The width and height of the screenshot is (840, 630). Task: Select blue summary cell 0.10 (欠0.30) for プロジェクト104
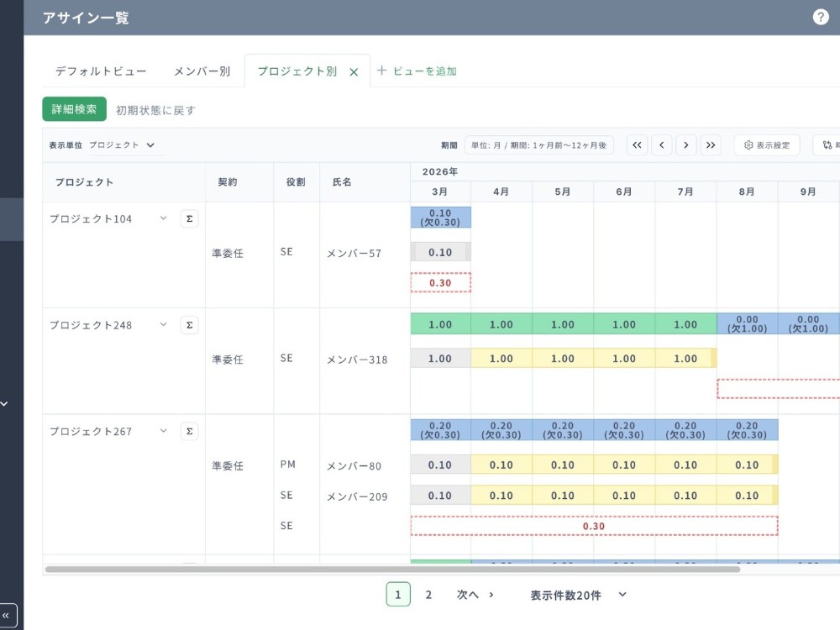click(441, 218)
